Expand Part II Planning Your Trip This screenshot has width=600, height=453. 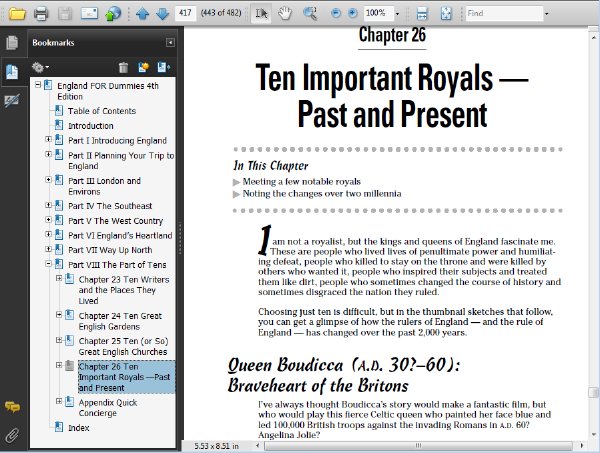coord(48,154)
